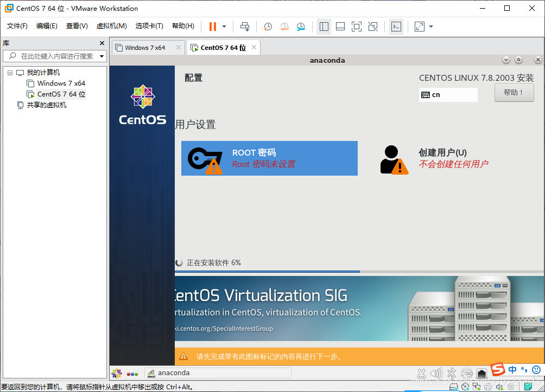Click the installation progress bar
The width and height of the screenshot is (545, 392).
(359, 272)
